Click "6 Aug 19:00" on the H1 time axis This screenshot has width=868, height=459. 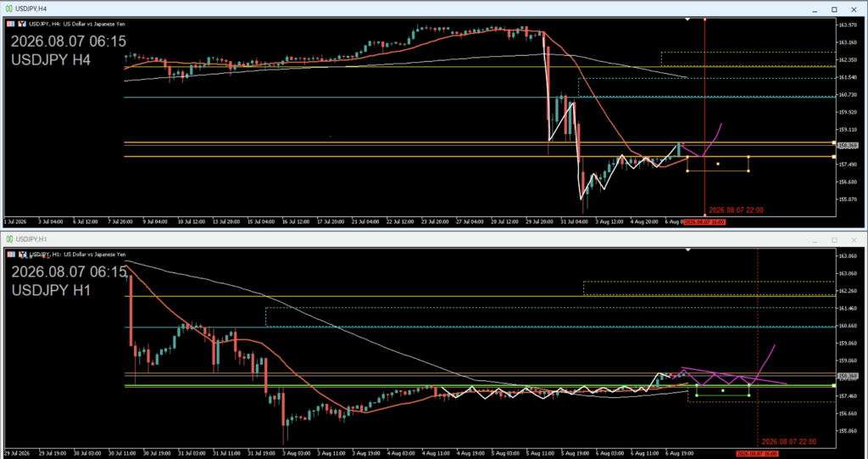click(x=680, y=453)
